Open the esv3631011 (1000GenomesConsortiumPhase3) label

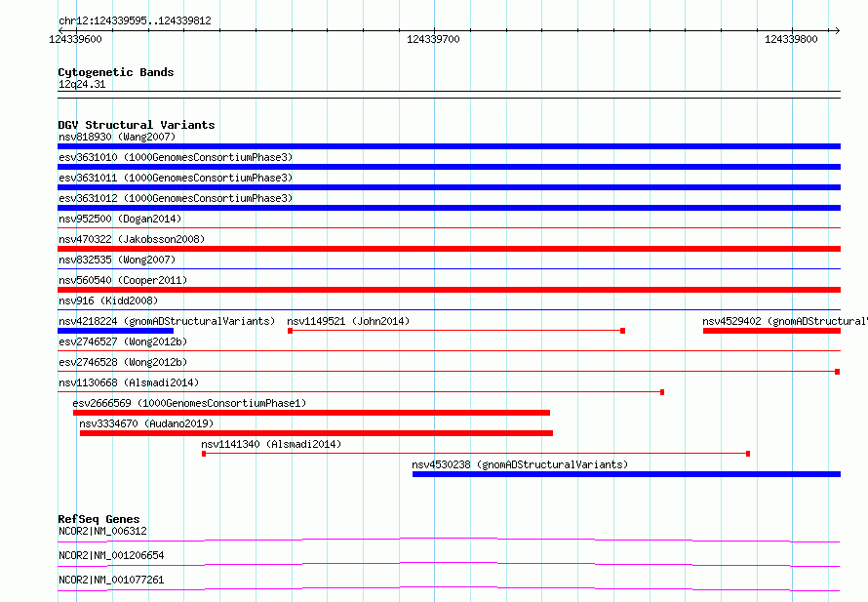(x=176, y=178)
